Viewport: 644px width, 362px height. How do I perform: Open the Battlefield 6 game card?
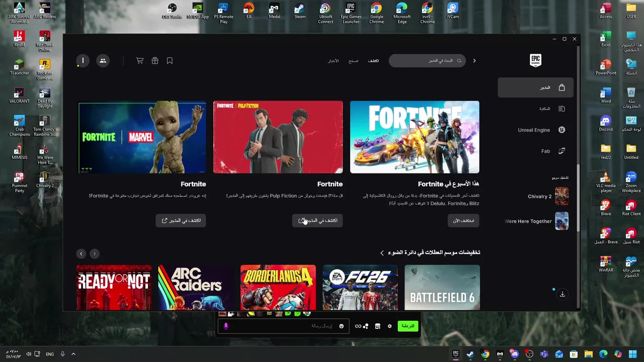coord(442,288)
